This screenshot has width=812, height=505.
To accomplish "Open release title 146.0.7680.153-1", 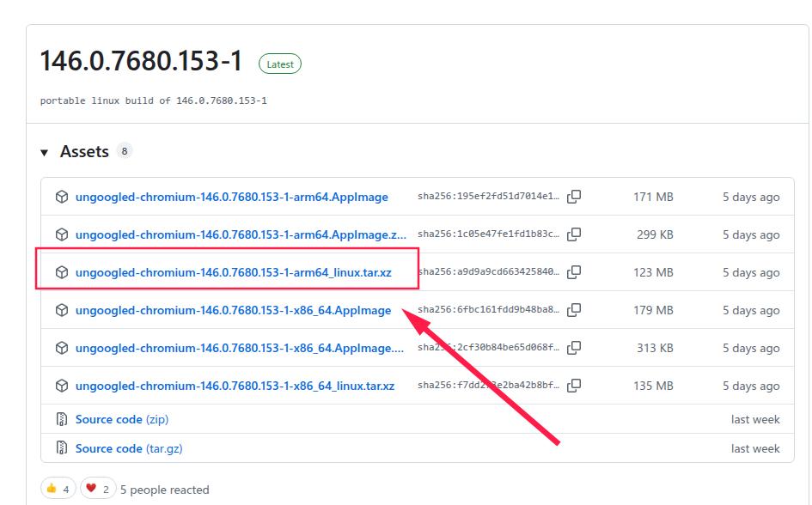I will coord(141,62).
